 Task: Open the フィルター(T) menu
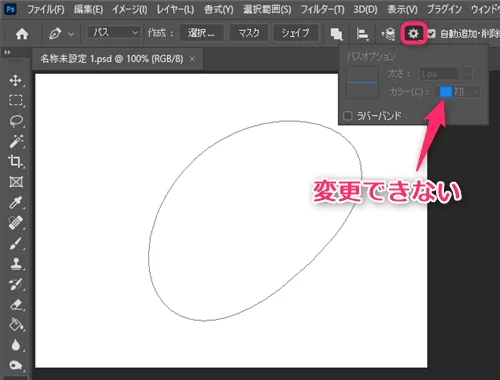pos(322,9)
